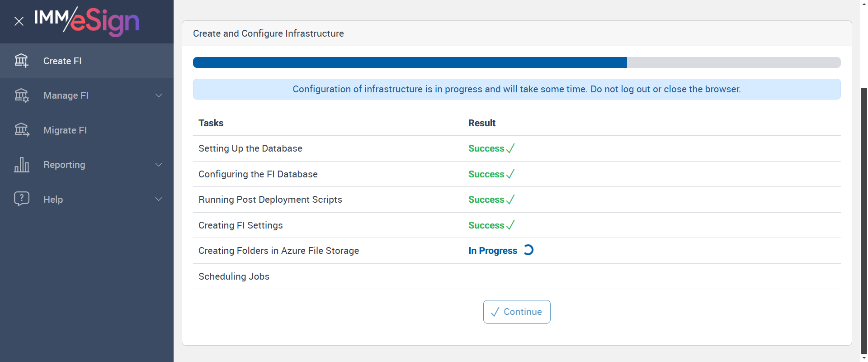
Task: Expand the Reporting submenu chevron
Action: (159, 165)
